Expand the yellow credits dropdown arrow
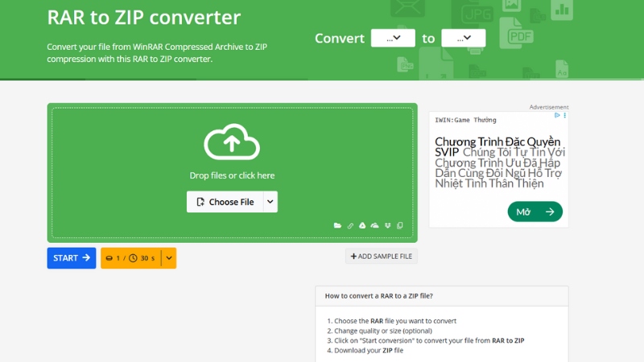The image size is (644, 362). point(169,258)
